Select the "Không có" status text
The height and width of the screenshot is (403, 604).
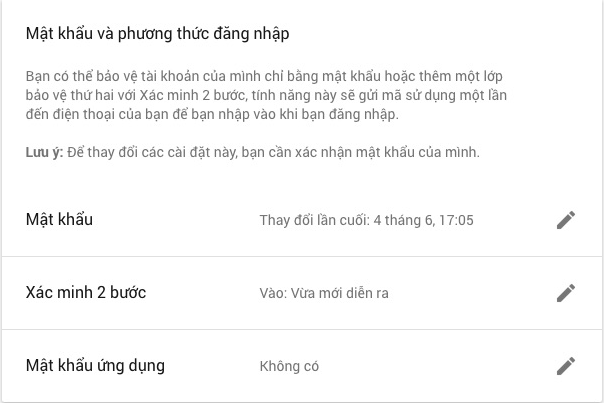(289, 366)
